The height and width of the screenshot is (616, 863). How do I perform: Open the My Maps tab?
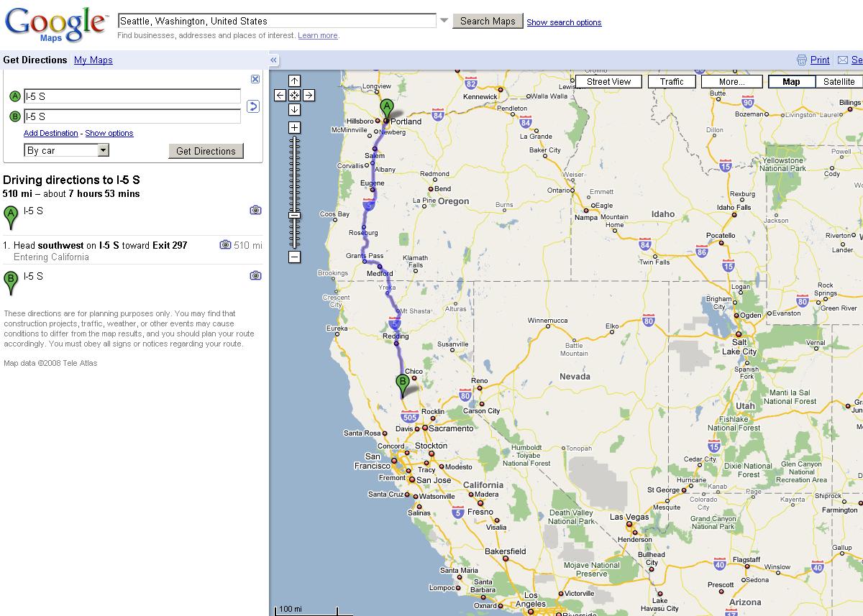click(x=93, y=60)
